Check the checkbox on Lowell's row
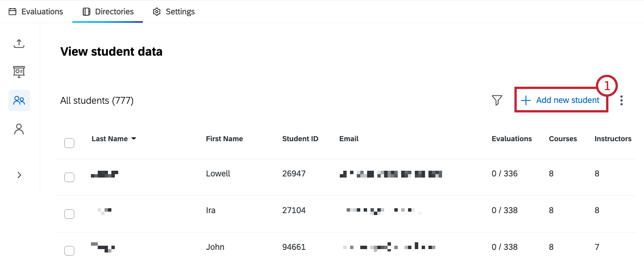The width and height of the screenshot is (644, 265). coord(69,177)
